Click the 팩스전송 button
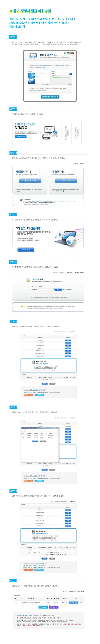 point(54,607)
